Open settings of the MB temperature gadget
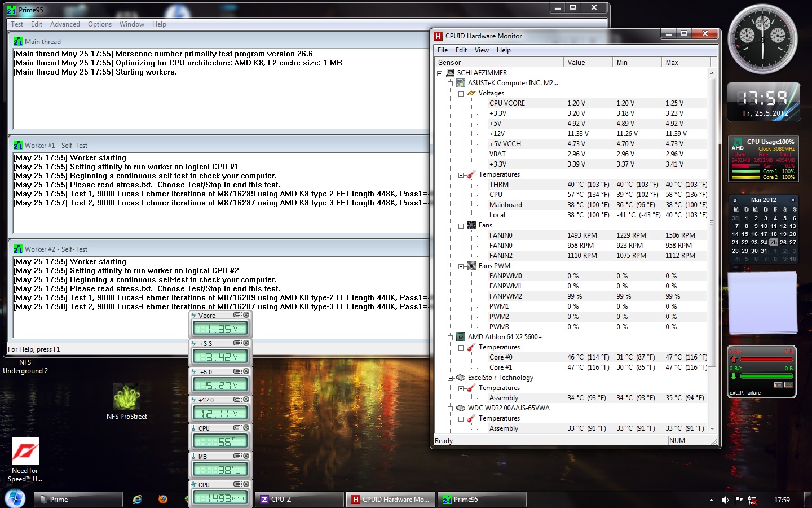The width and height of the screenshot is (812, 508). click(x=237, y=456)
